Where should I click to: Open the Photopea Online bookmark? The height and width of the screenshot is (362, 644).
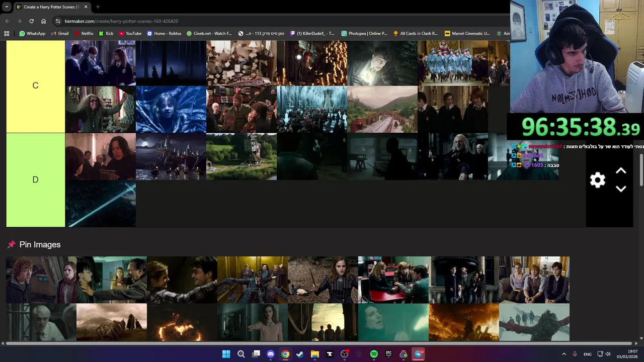(x=364, y=33)
